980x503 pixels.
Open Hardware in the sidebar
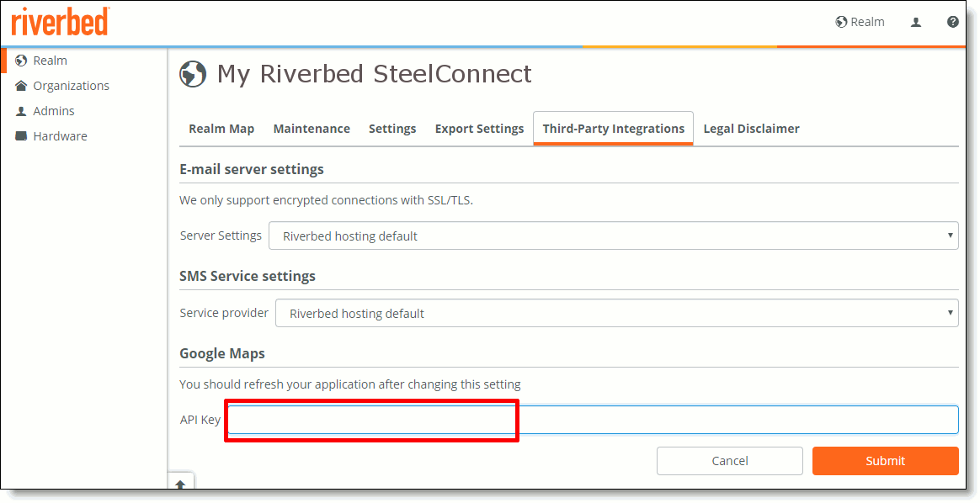60,136
